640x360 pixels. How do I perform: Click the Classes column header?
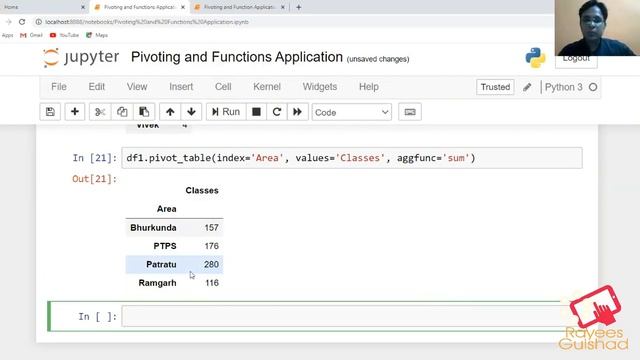[x=202, y=191]
